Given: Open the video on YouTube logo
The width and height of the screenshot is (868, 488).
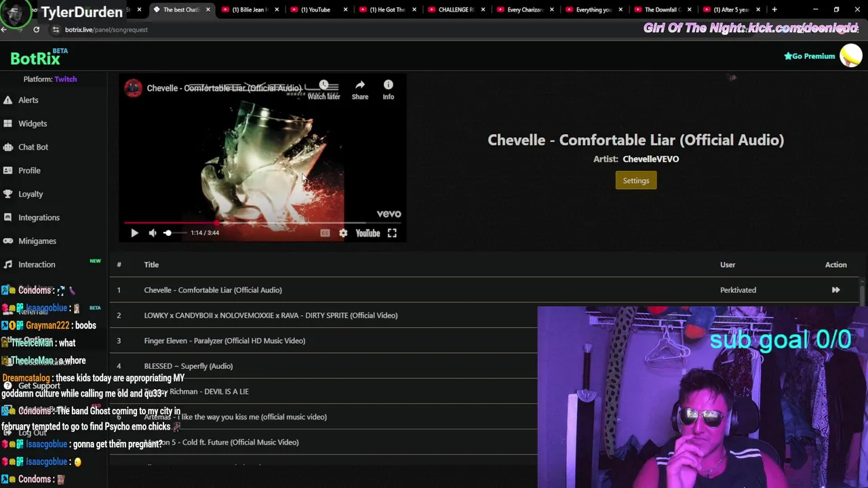Looking at the screenshot, I should [368, 233].
